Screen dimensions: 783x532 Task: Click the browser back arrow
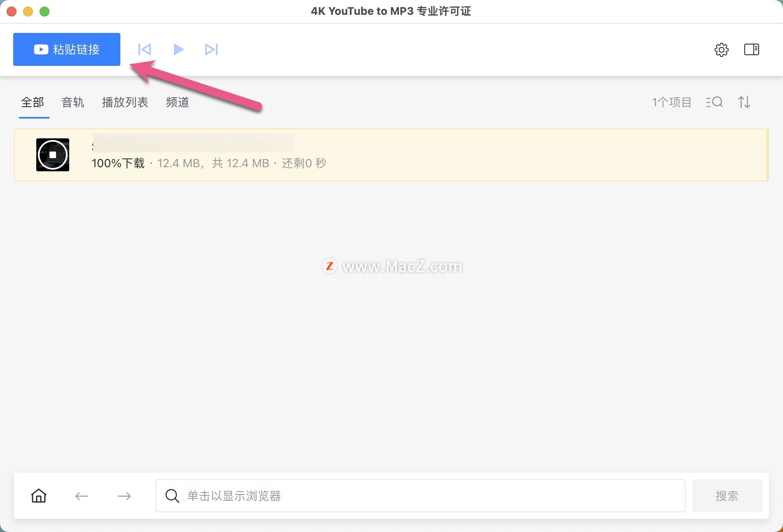pyautogui.click(x=82, y=496)
